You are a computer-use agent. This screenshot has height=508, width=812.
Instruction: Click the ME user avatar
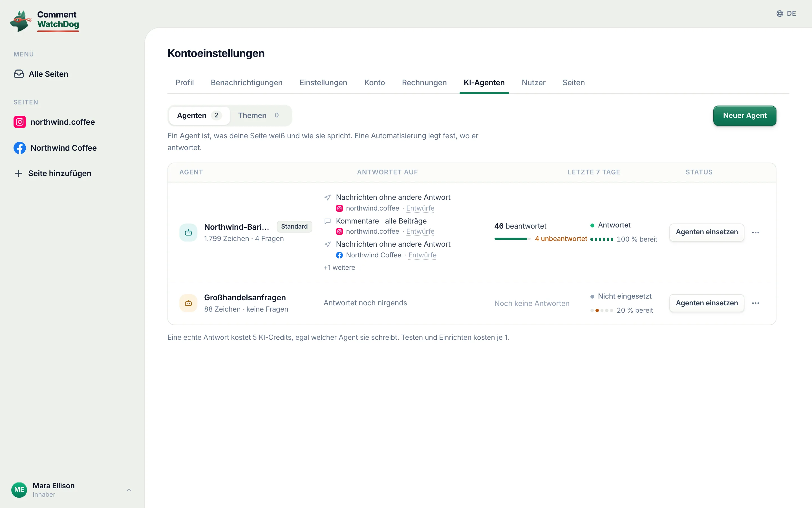(x=19, y=490)
